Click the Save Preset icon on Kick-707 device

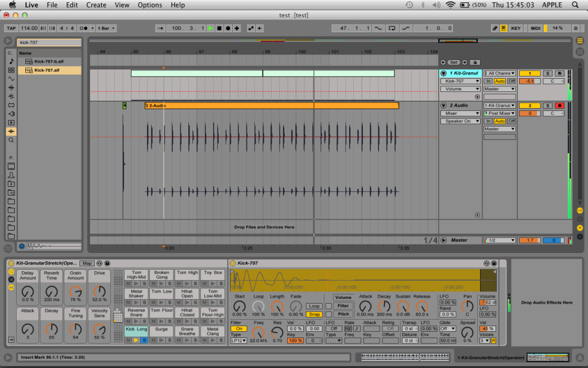point(494,263)
